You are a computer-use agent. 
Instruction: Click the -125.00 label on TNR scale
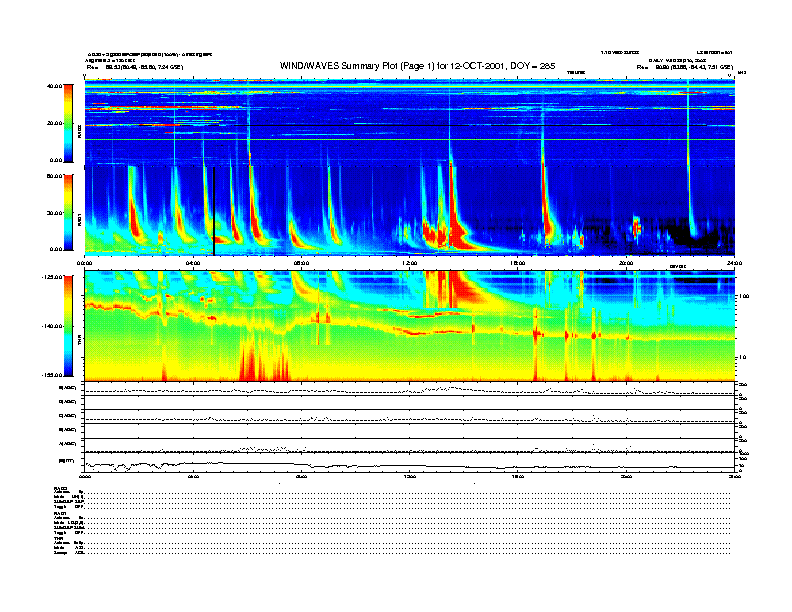coord(52,277)
